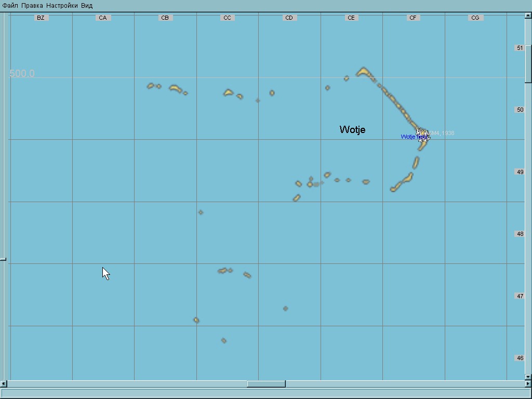Click the CG column header
This screenshot has width=532, height=399.
(x=475, y=18)
